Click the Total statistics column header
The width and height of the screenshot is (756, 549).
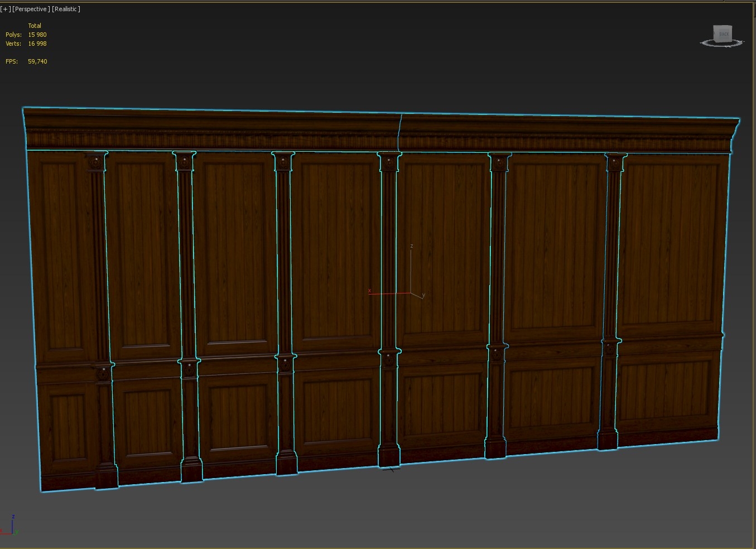click(x=35, y=25)
